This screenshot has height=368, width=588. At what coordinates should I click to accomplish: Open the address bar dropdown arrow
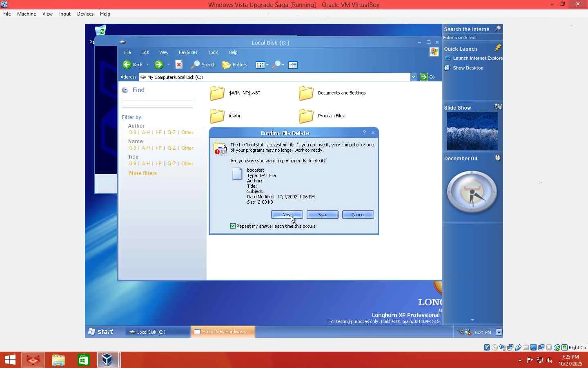413,77
